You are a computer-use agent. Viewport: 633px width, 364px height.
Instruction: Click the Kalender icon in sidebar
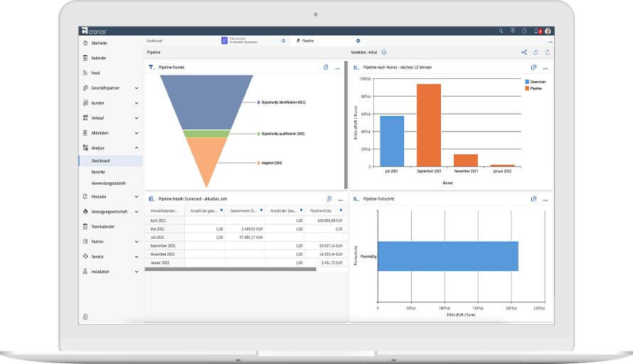tap(85, 58)
